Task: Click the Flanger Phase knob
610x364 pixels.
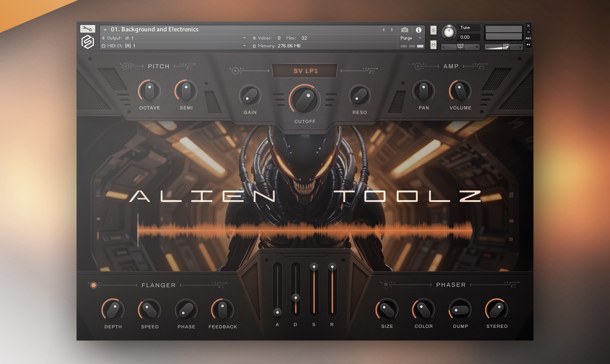Action: 186,310
